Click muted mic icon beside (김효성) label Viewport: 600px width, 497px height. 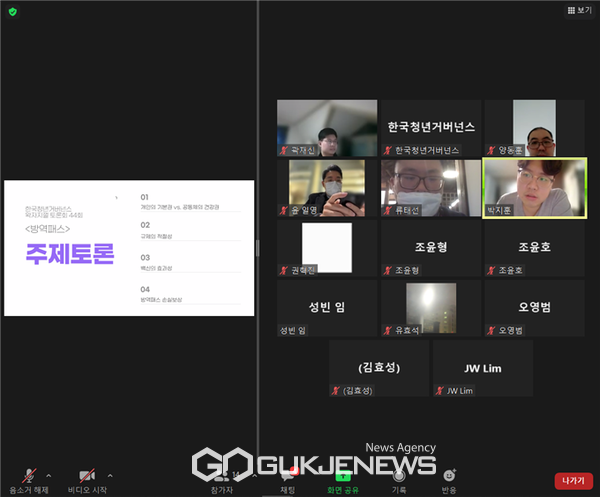click(336, 391)
